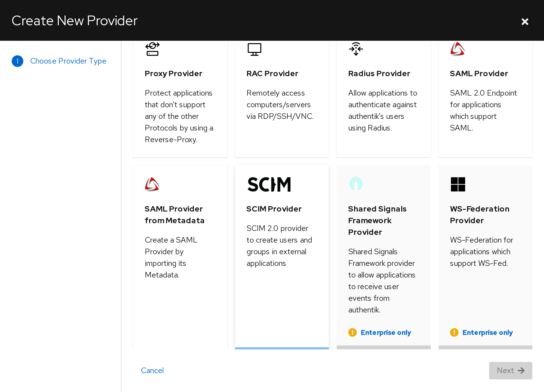Cancel the provider creation wizard
This screenshot has height=392, width=544.
point(152,370)
